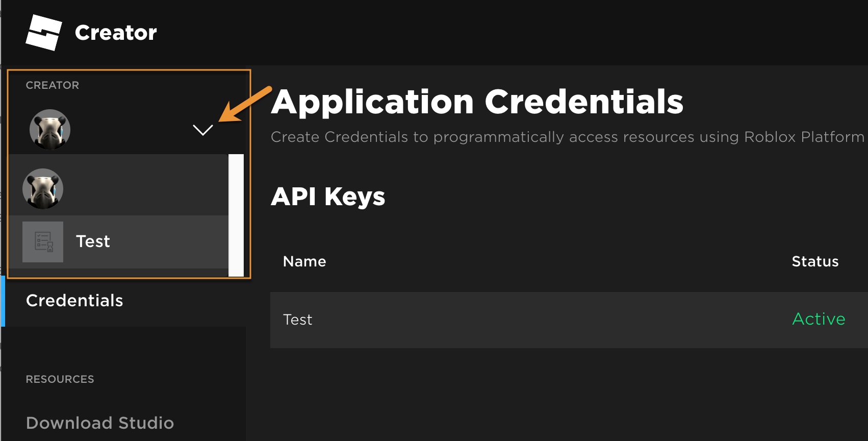Open the Download Studio link
868x441 pixels.
tap(100, 423)
